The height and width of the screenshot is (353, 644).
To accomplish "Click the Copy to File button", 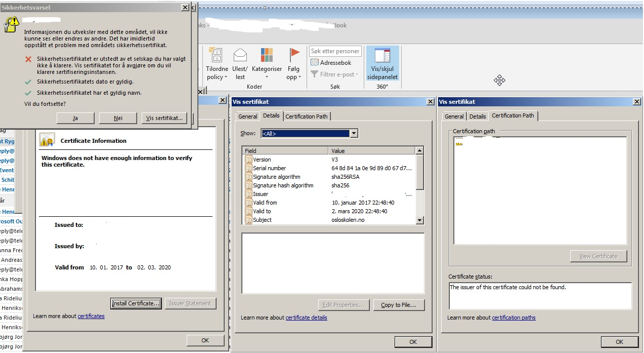I will tap(399, 305).
